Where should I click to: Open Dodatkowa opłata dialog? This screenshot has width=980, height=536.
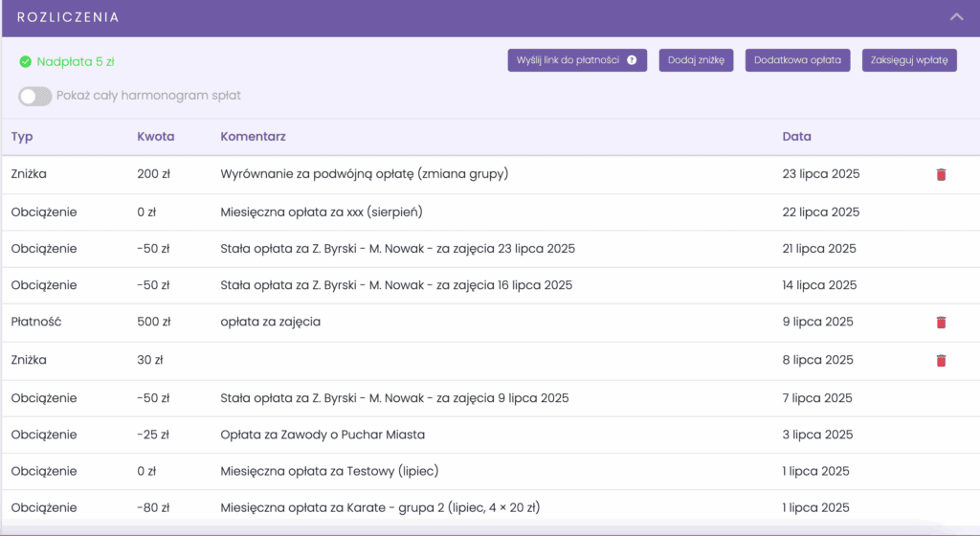[x=797, y=60]
